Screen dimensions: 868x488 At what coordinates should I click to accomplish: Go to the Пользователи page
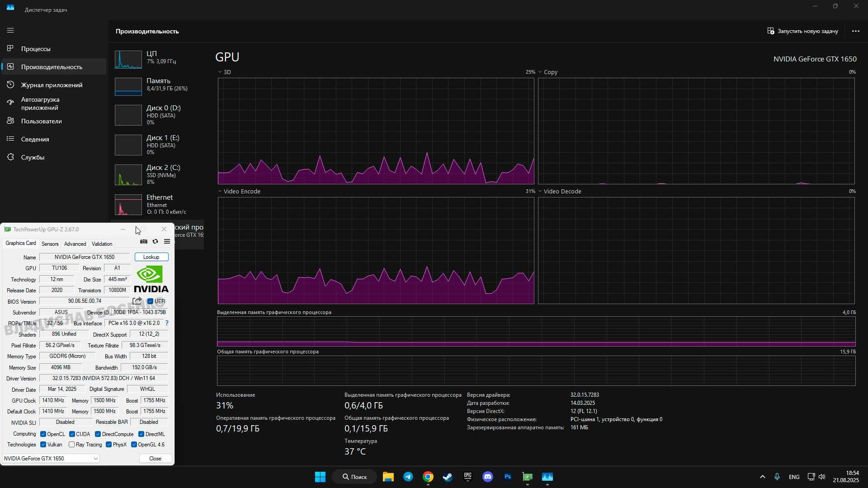[54, 121]
